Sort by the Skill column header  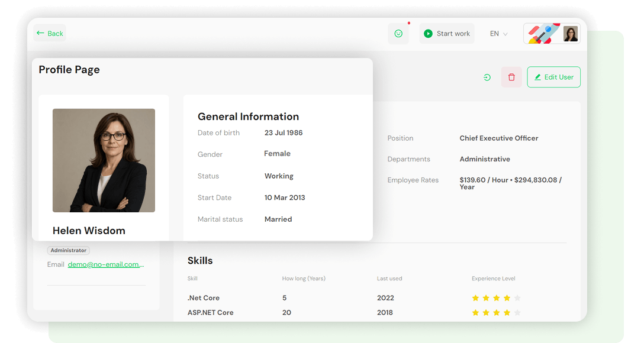click(x=192, y=279)
